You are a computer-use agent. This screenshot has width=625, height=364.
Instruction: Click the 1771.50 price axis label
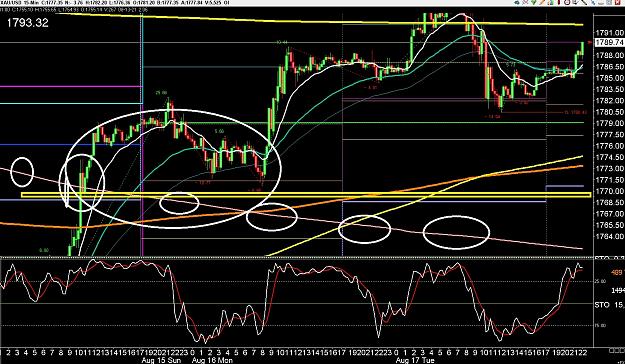coord(610,180)
